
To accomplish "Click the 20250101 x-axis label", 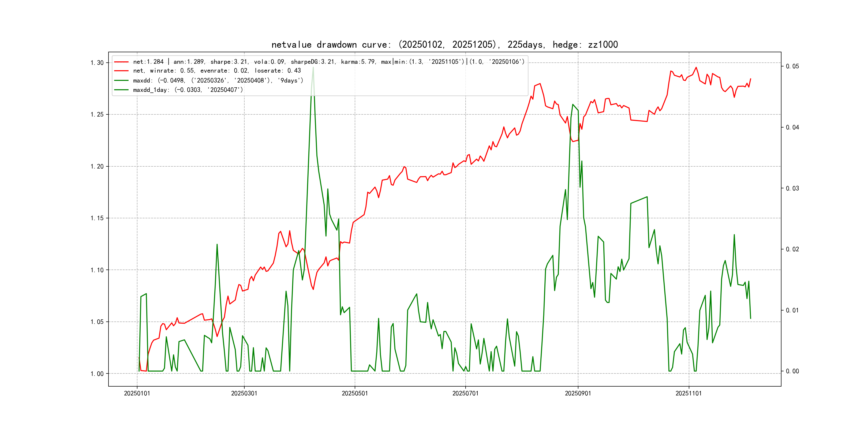I will click(137, 393).
